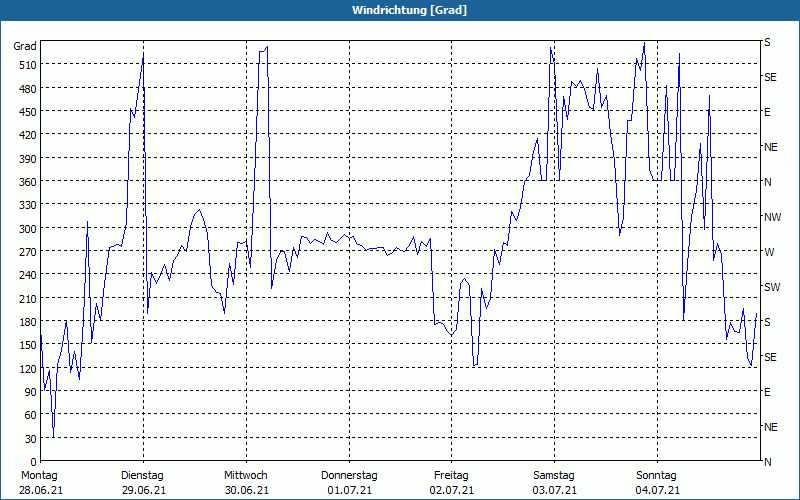
Task: Click the date 01.07.21
Action: pyautogui.click(x=349, y=491)
